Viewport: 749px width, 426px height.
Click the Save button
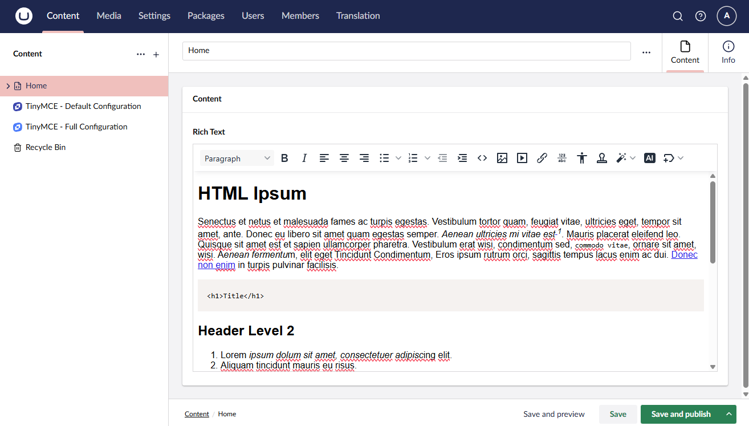[618, 414]
